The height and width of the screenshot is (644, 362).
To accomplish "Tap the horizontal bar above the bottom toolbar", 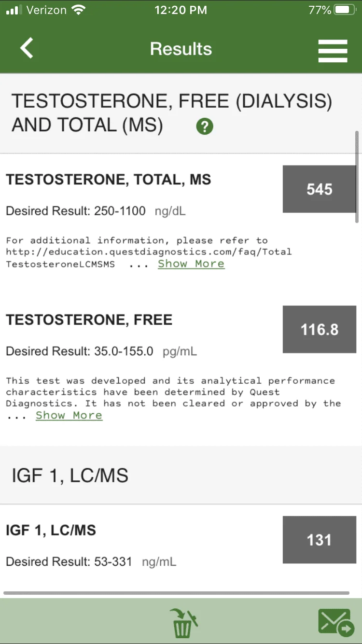I will tap(176, 593).
